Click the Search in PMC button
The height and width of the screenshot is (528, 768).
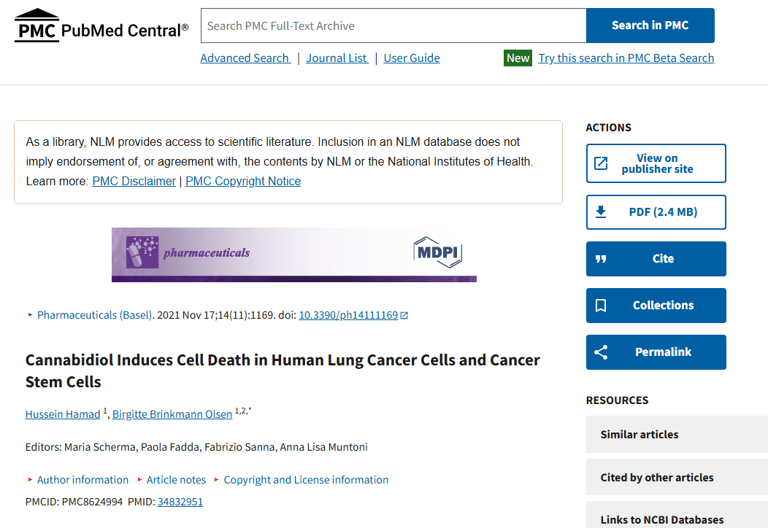point(650,25)
